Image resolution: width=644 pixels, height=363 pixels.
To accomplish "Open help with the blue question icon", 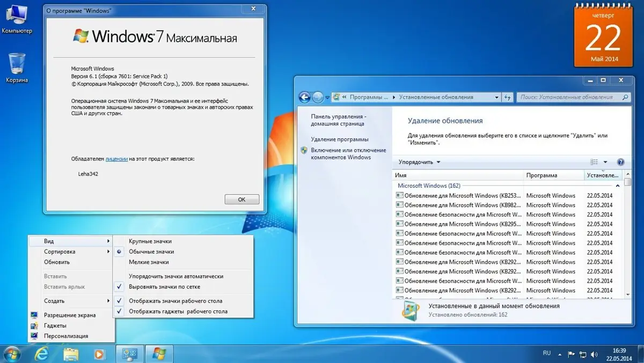I will 621,162.
